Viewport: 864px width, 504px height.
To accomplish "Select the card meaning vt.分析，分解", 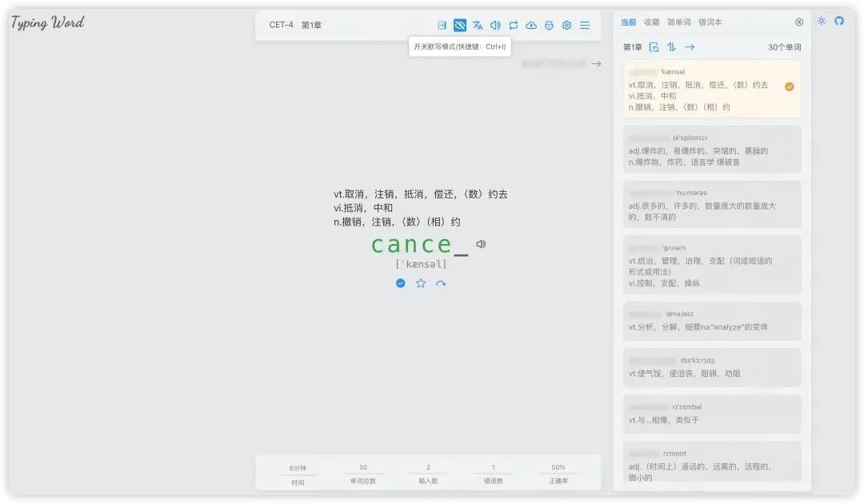I will pyautogui.click(x=712, y=321).
